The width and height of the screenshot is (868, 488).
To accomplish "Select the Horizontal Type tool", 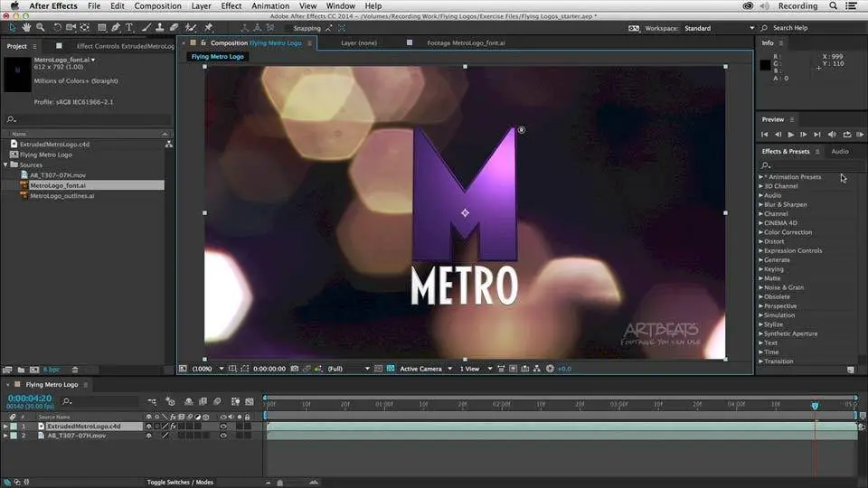I will tap(129, 28).
